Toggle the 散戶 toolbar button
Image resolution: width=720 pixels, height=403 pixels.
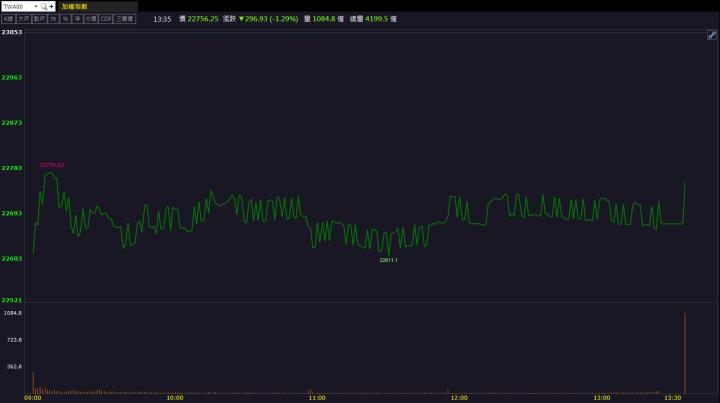[39, 19]
